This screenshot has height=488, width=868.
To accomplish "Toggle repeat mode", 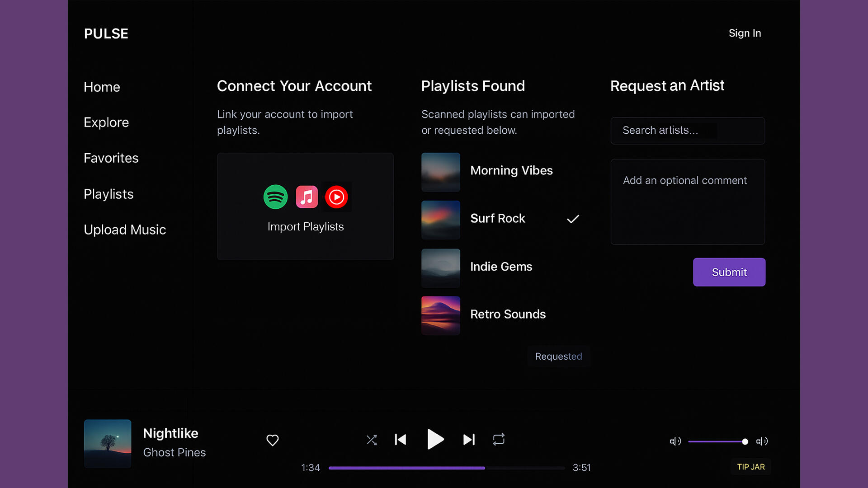I will (x=499, y=440).
